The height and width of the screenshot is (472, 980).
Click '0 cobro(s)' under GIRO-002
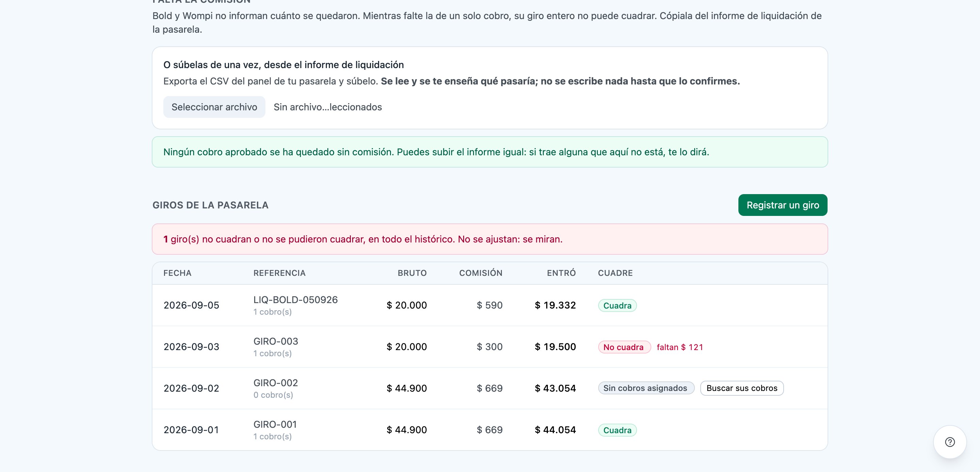(273, 395)
